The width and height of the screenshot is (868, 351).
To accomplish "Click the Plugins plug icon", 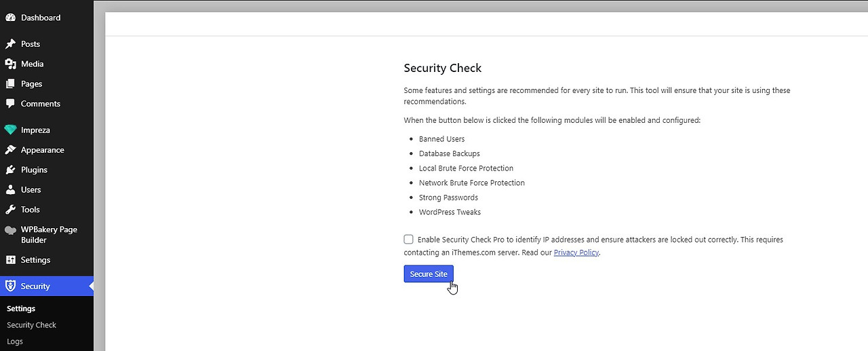I will tap(10, 170).
